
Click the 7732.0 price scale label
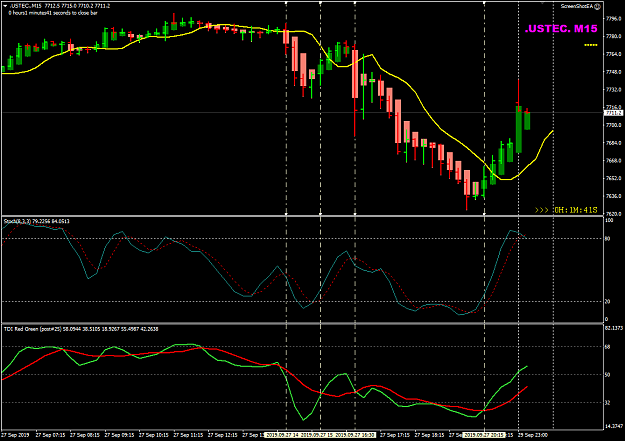coord(613,90)
